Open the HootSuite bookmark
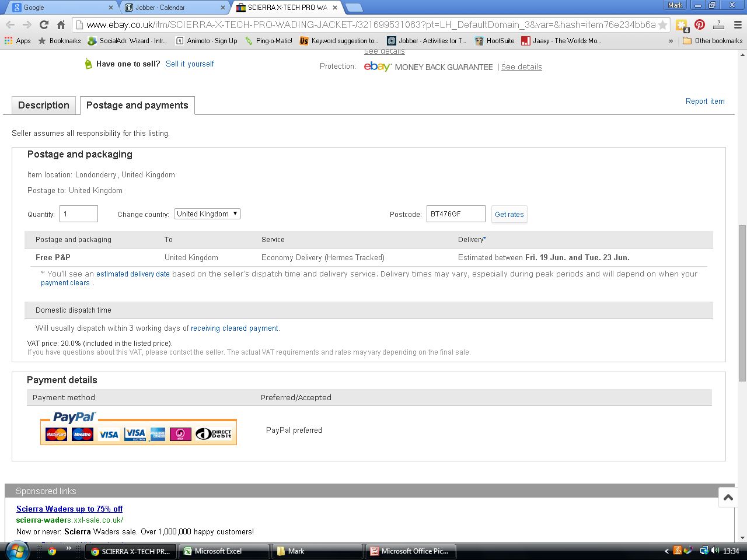Screen dimensions: 747x560 (x=494, y=41)
